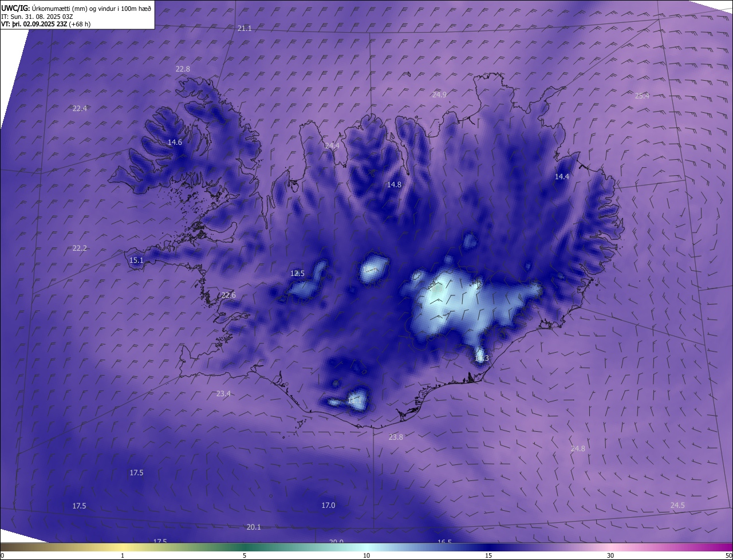
Task: Click the 24.9 value label
Action: [x=439, y=94]
